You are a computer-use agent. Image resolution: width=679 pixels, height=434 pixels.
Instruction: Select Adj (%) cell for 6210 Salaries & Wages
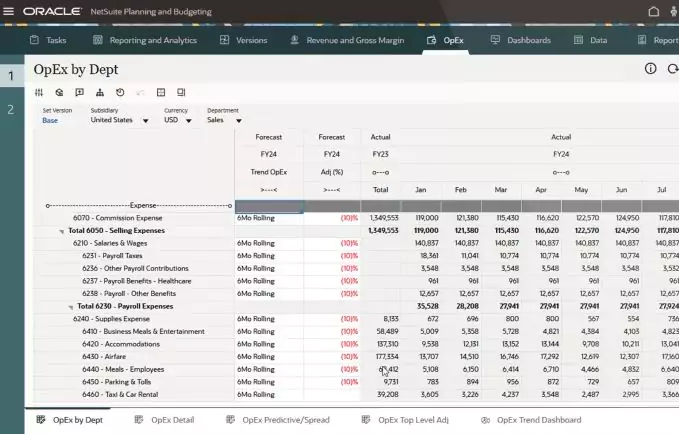click(332, 243)
